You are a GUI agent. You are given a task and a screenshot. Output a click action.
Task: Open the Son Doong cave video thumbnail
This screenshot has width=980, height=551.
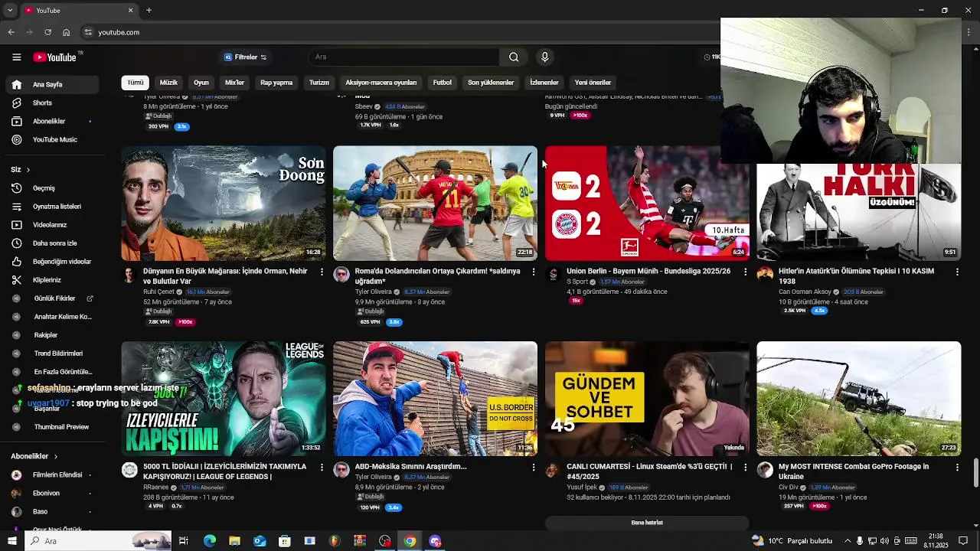click(223, 203)
